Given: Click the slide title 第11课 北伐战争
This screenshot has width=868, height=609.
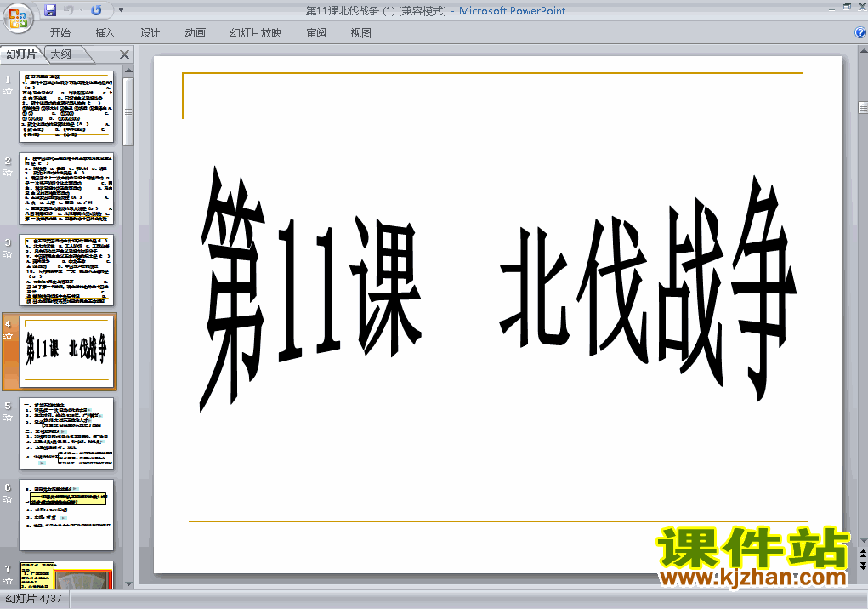Looking at the screenshot, I should click(x=498, y=287).
